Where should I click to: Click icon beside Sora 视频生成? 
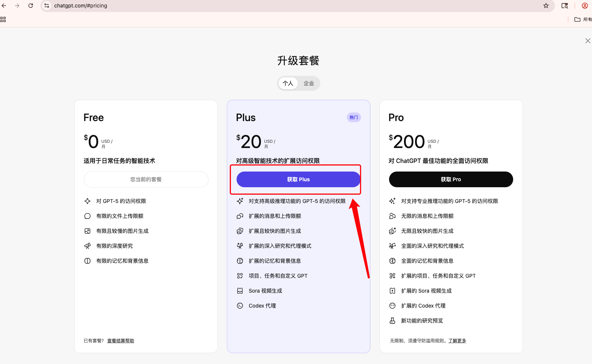(240, 291)
